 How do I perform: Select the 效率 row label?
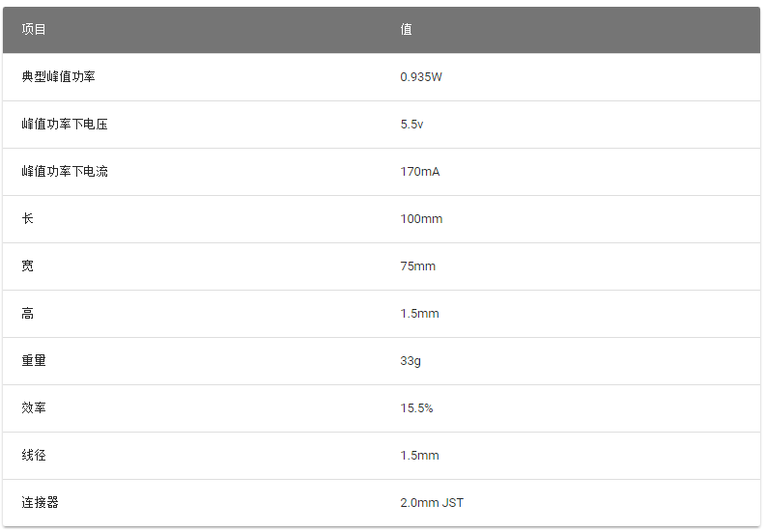tap(34, 407)
